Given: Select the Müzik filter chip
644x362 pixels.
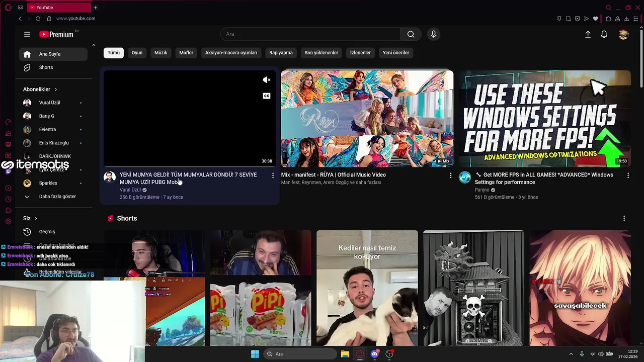Looking at the screenshot, I should pos(161,53).
